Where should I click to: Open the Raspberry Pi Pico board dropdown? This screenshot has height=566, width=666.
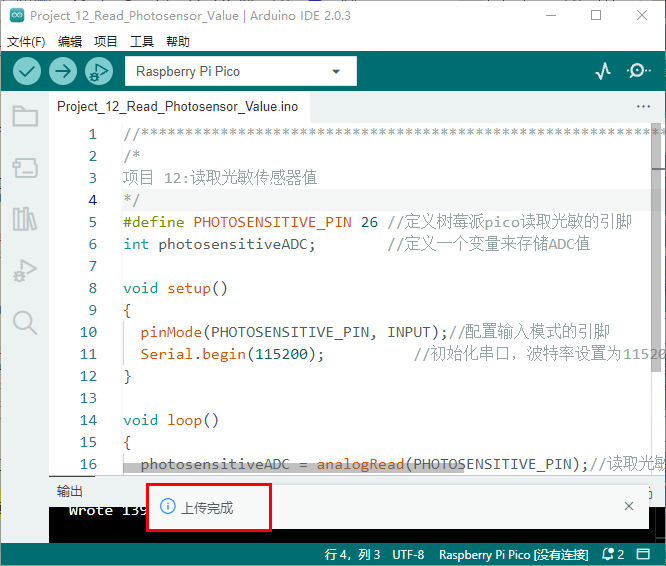[x=241, y=71]
